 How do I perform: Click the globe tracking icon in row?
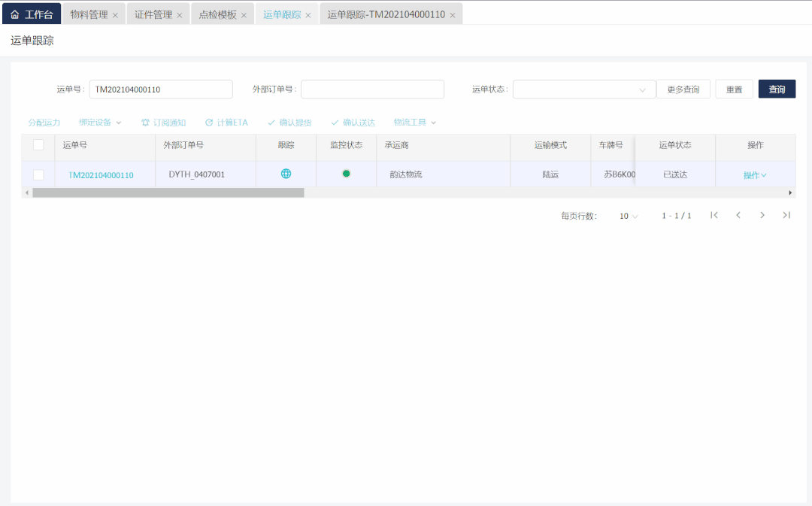click(x=286, y=174)
